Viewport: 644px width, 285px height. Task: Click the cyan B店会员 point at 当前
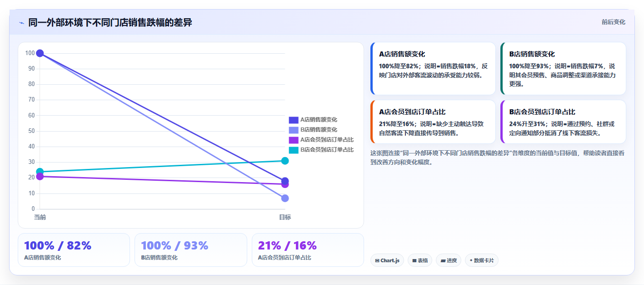[40, 172]
